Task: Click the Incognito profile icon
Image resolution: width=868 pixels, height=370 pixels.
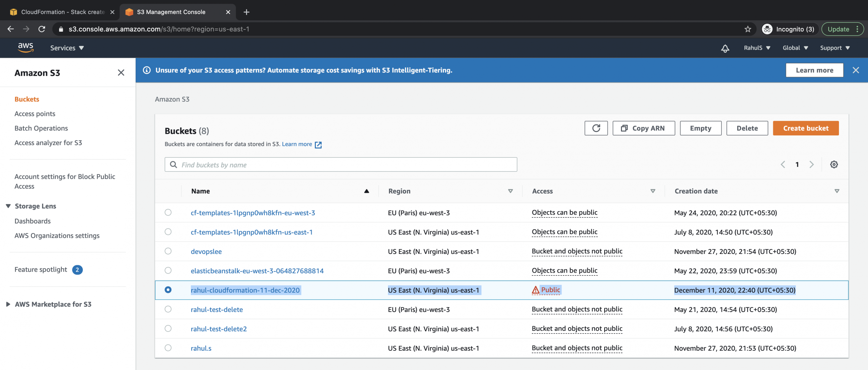Action: pos(767,29)
